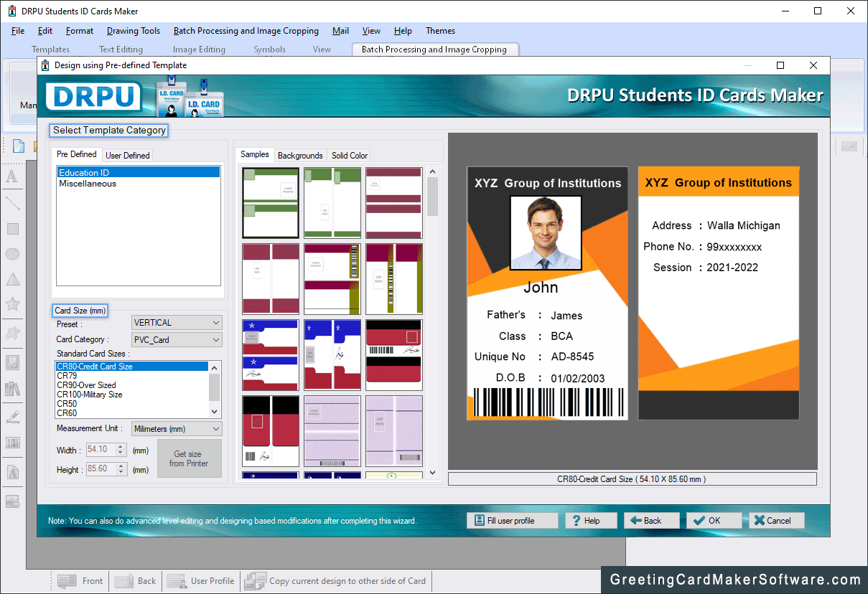Click up arrow of Samples thumbnails list
The height and width of the screenshot is (594, 868).
432,171
